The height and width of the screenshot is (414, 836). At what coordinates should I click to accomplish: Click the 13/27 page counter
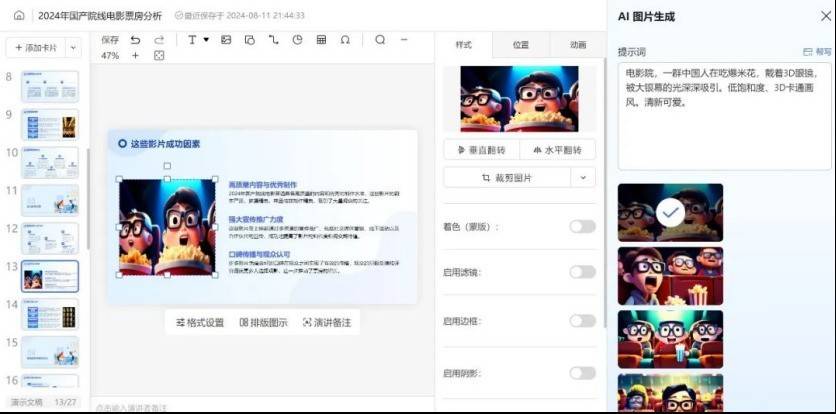click(66, 402)
